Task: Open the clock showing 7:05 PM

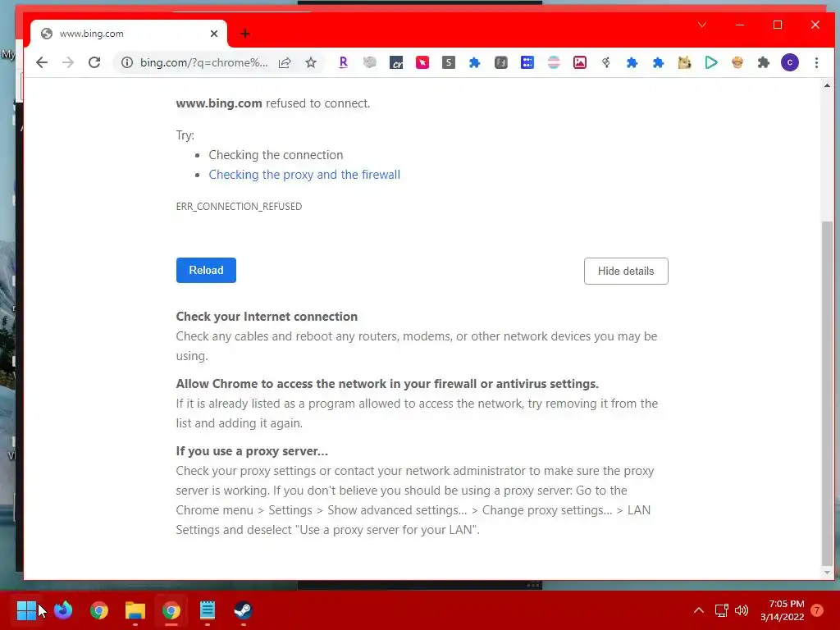Action: (x=782, y=610)
